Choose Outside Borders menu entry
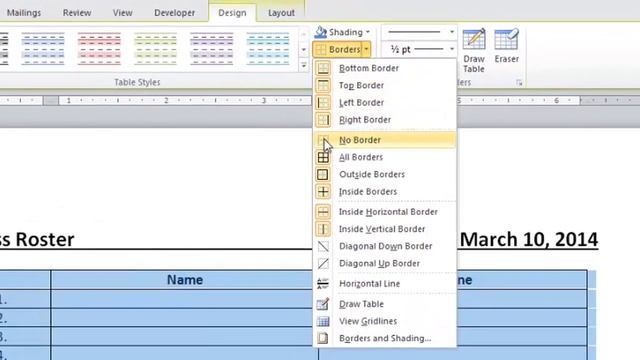 point(385,174)
